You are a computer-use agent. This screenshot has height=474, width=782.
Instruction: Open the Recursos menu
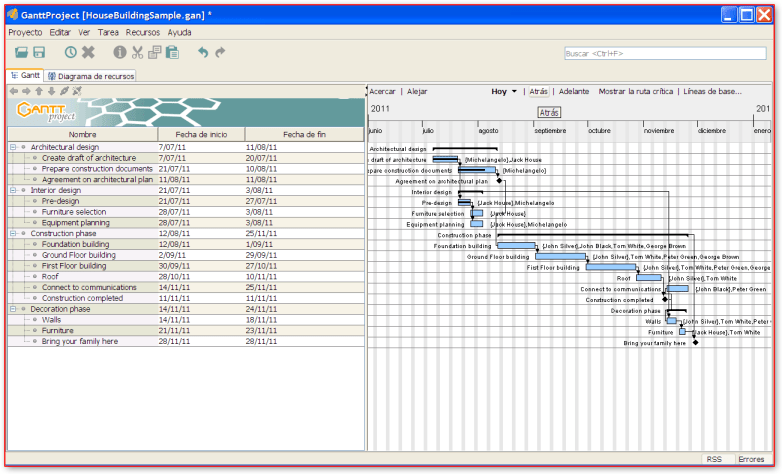[x=143, y=32]
